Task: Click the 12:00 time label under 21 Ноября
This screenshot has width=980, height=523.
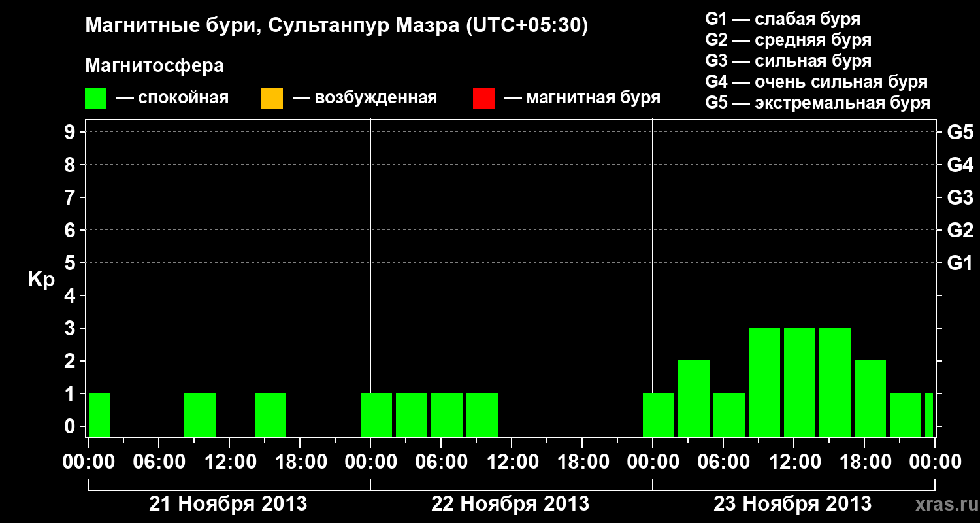Action: tap(229, 462)
